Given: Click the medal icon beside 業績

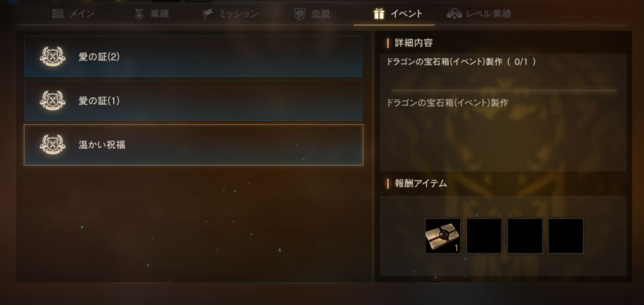Looking at the screenshot, I should (140, 14).
